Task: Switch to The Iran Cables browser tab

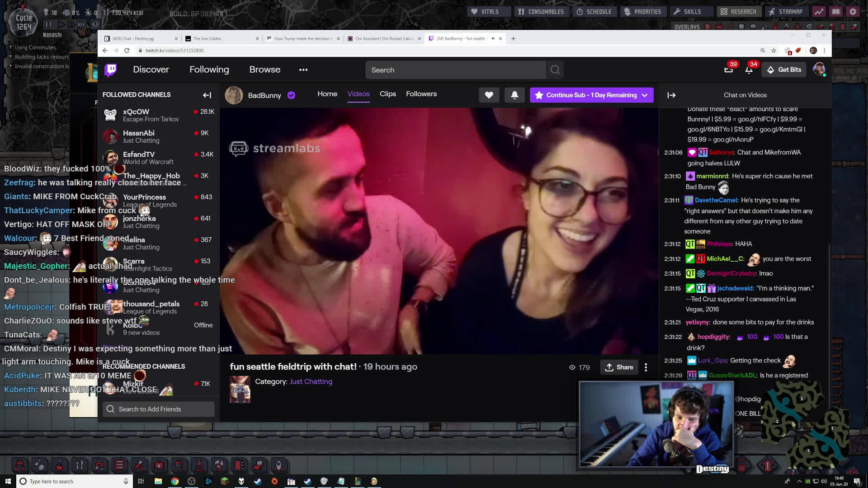Action: point(222,38)
